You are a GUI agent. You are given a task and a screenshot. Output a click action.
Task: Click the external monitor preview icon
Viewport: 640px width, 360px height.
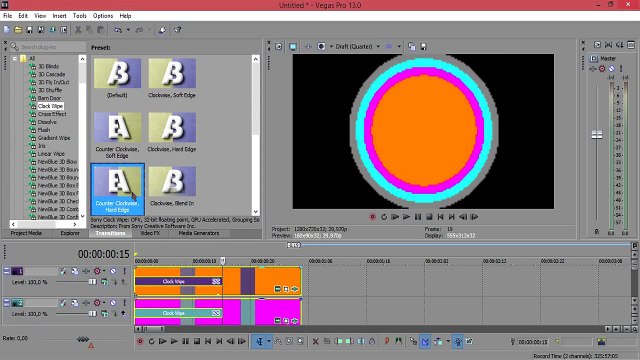[x=293, y=47]
